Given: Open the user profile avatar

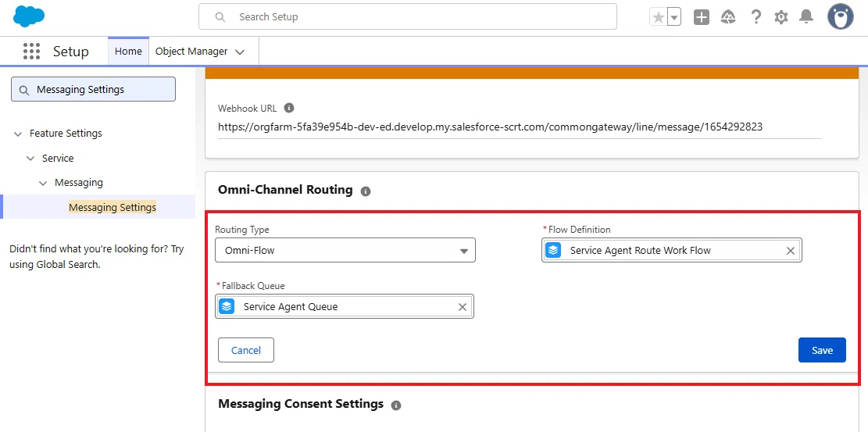Looking at the screenshot, I should click(x=841, y=17).
